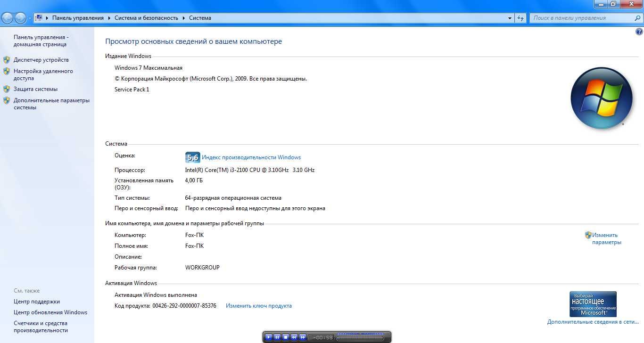This screenshot has width=644, height=343.
Task: Click Play on the recorder control bar
Action: pyautogui.click(x=269, y=337)
